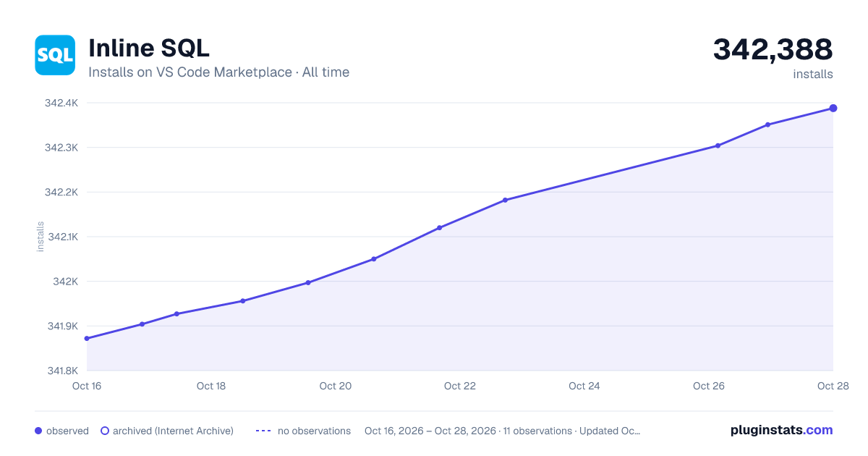The image size is (868, 456).
Task: Click the no observations dashed line marker
Action: (263, 431)
